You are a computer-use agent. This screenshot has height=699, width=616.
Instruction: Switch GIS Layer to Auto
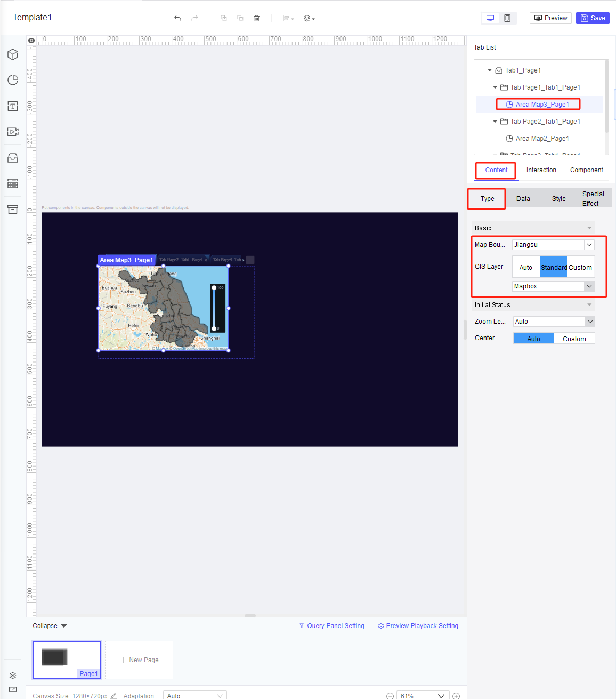[x=525, y=267]
